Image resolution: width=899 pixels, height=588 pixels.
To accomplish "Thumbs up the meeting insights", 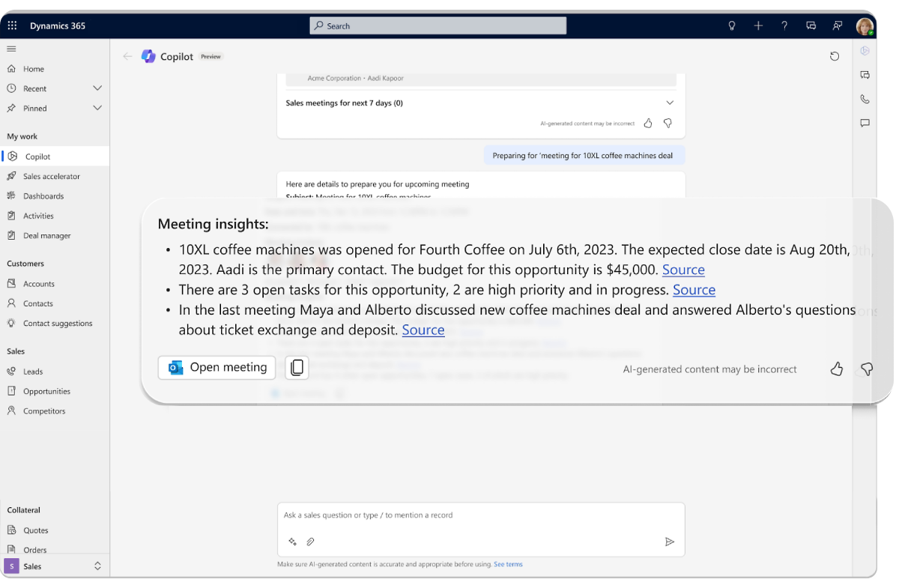I will pos(837,369).
